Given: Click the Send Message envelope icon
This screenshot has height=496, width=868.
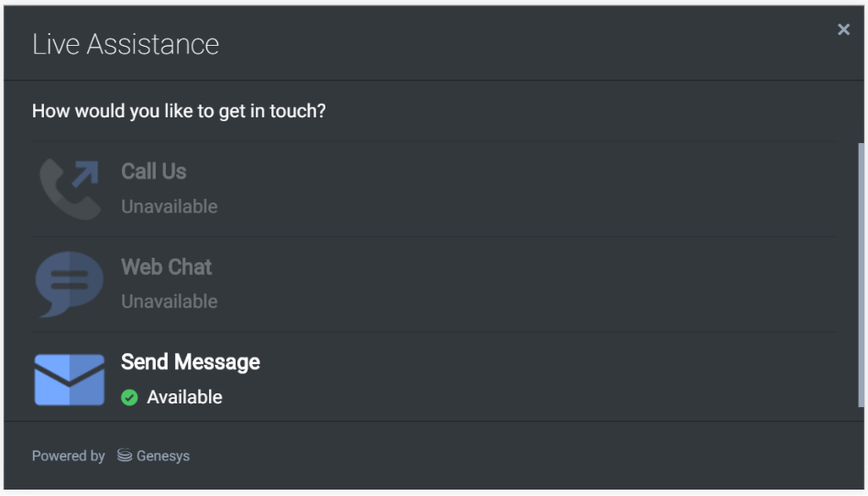Looking at the screenshot, I should pyautogui.click(x=70, y=379).
